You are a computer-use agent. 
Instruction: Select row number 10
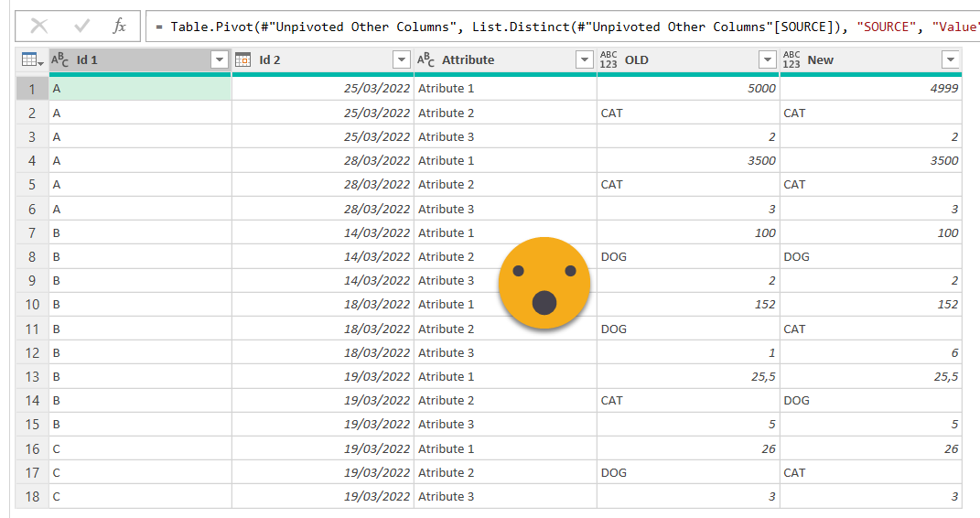click(x=32, y=305)
